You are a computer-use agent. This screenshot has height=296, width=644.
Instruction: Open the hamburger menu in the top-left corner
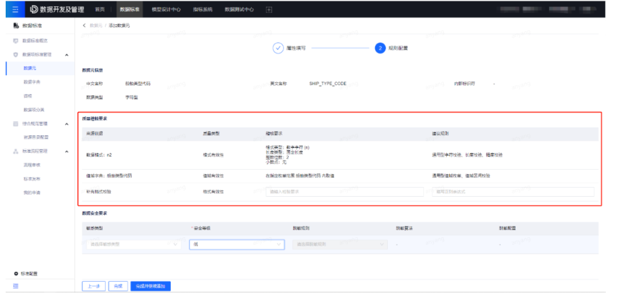click(15, 9)
